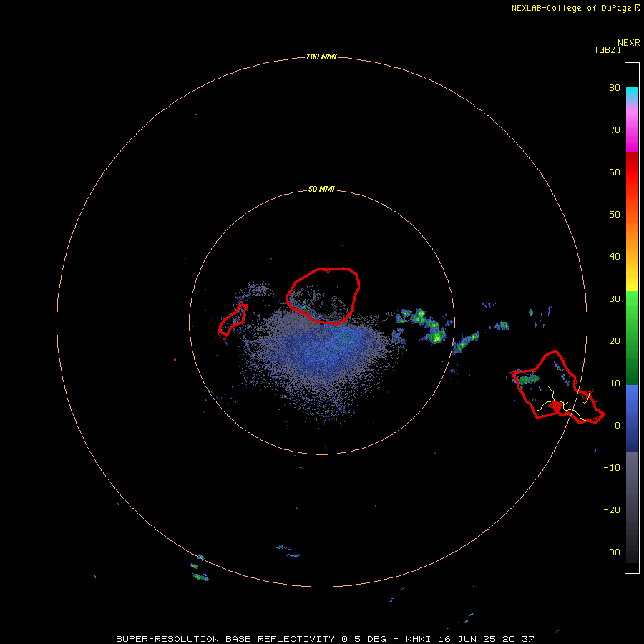Click the large island outline inside the 50 NMI ring

coord(323,296)
